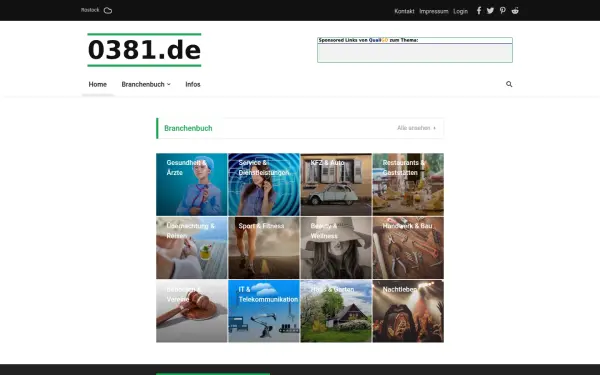This screenshot has width=600, height=375.
Task: Open the Gesundheit & Ärzte category tile
Action: (x=192, y=184)
